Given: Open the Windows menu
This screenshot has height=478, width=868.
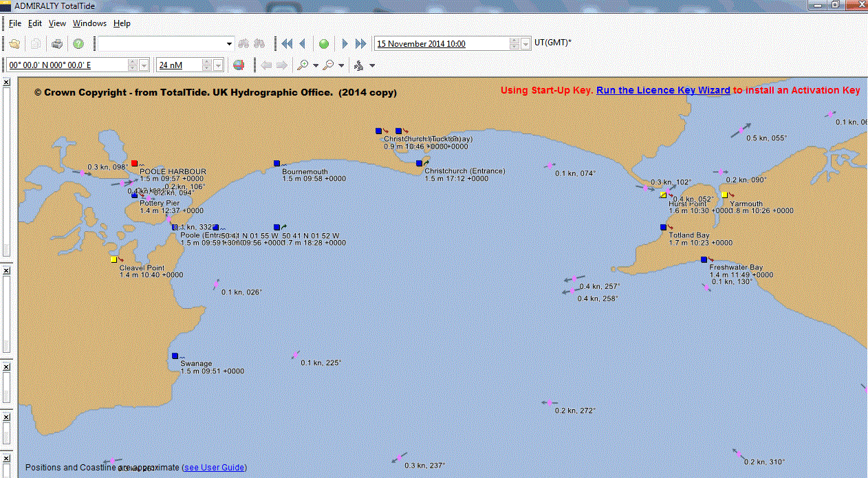Looking at the screenshot, I should pos(89,23).
